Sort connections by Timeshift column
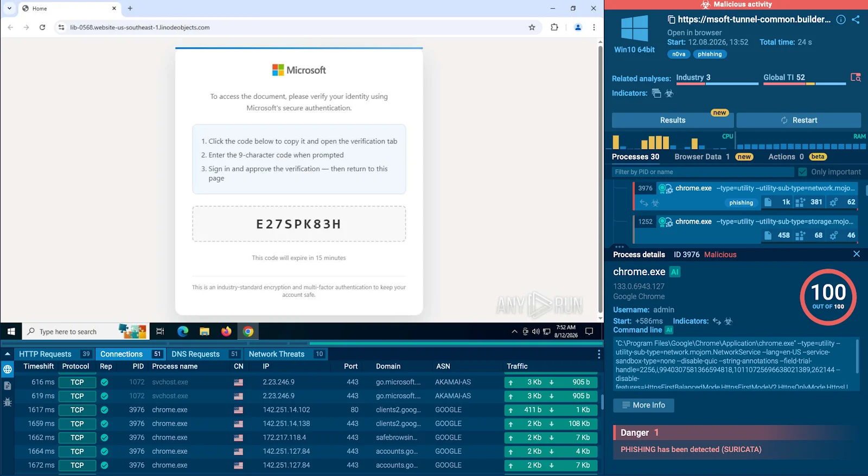This screenshot has height=476, width=868. [39, 366]
